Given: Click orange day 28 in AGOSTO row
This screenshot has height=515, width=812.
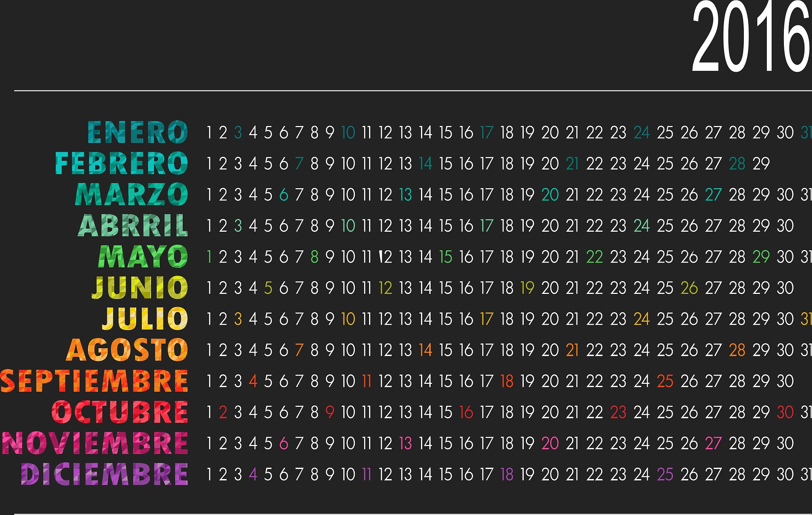Looking at the screenshot, I should (x=737, y=350).
